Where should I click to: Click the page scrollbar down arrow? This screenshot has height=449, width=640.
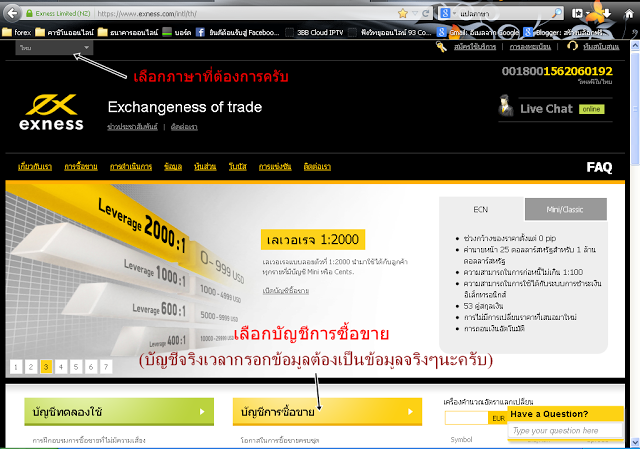tap(635, 442)
